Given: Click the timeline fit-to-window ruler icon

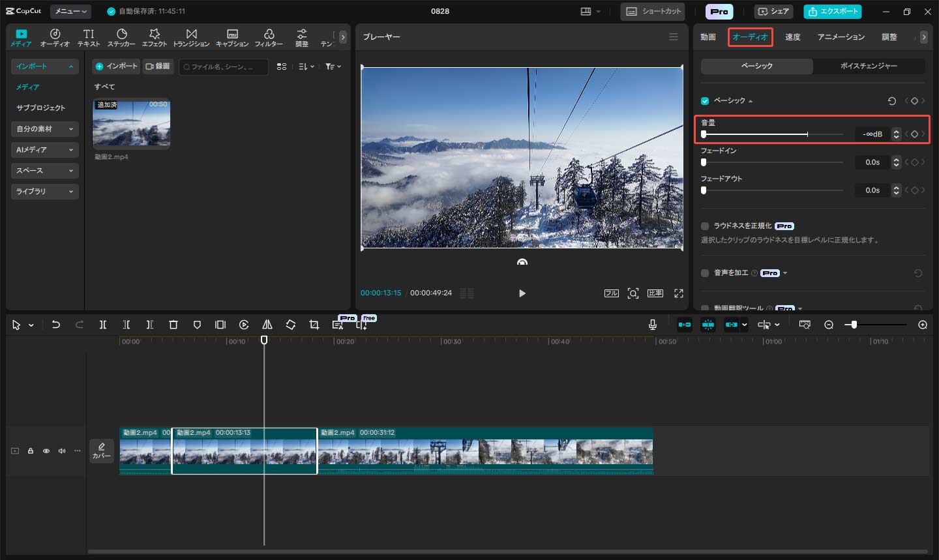Looking at the screenshot, I should [x=805, y=325].
